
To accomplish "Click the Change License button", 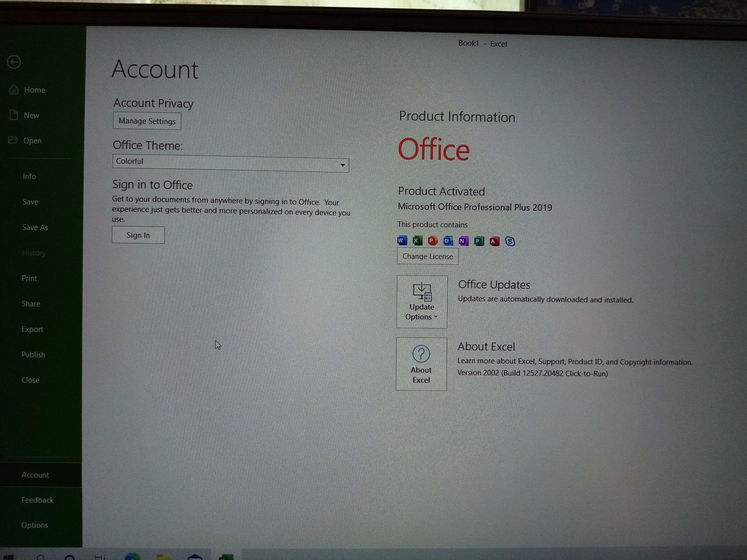I will (428, 256).
